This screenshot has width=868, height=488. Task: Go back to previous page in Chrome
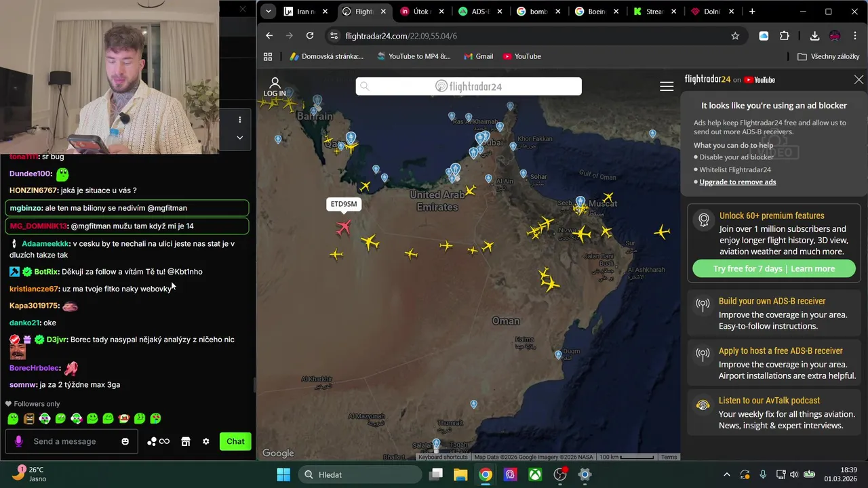(x=269, y=36)
